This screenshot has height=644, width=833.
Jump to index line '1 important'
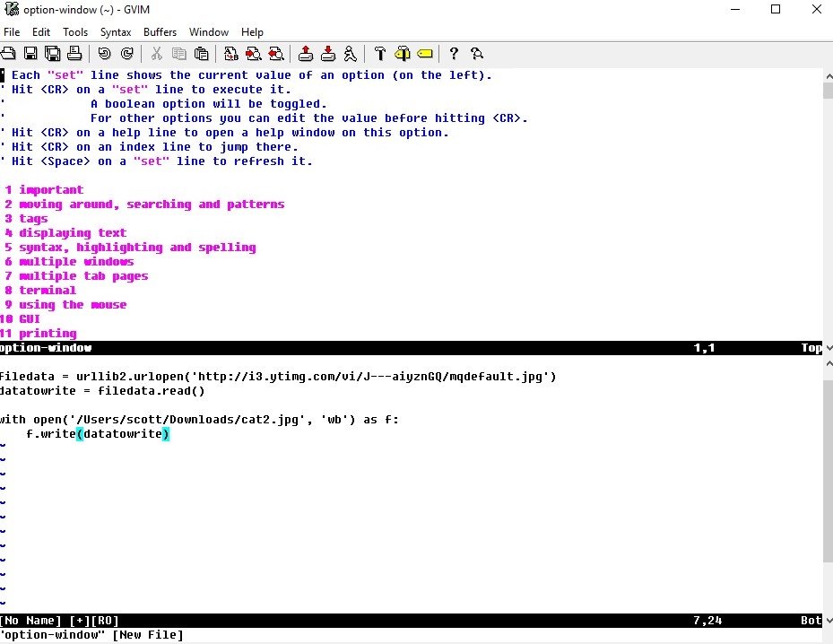[44, 189]
